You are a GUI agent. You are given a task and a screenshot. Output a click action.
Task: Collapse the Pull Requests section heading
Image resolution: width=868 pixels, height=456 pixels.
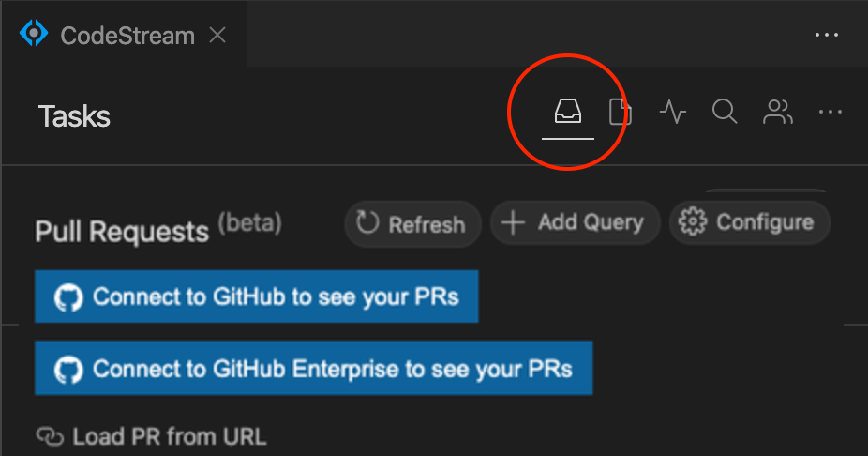point(121,232)
